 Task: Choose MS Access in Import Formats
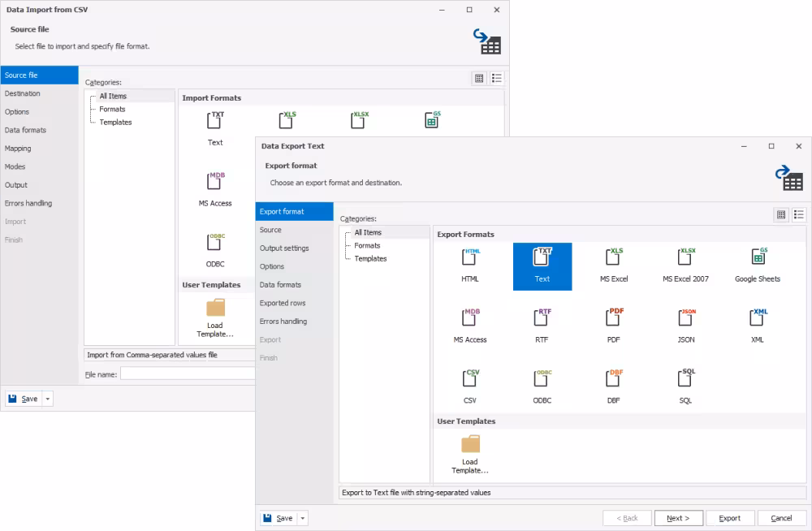[215, 190]
